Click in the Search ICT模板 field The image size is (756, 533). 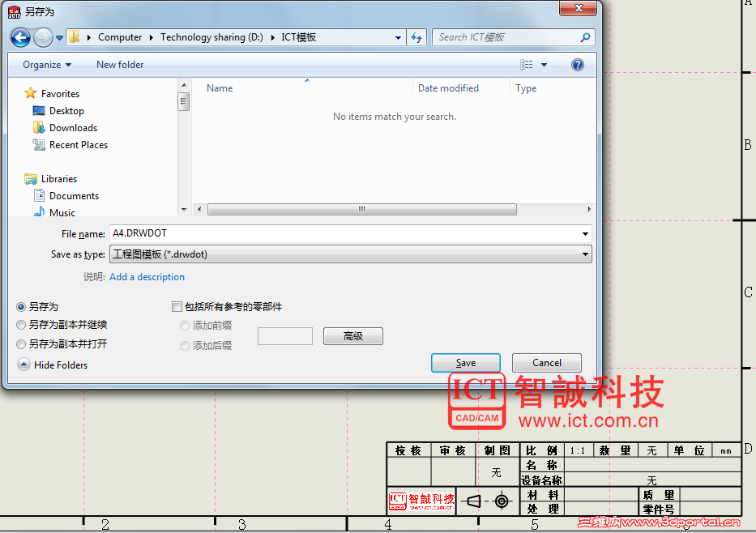click(506, 37)
